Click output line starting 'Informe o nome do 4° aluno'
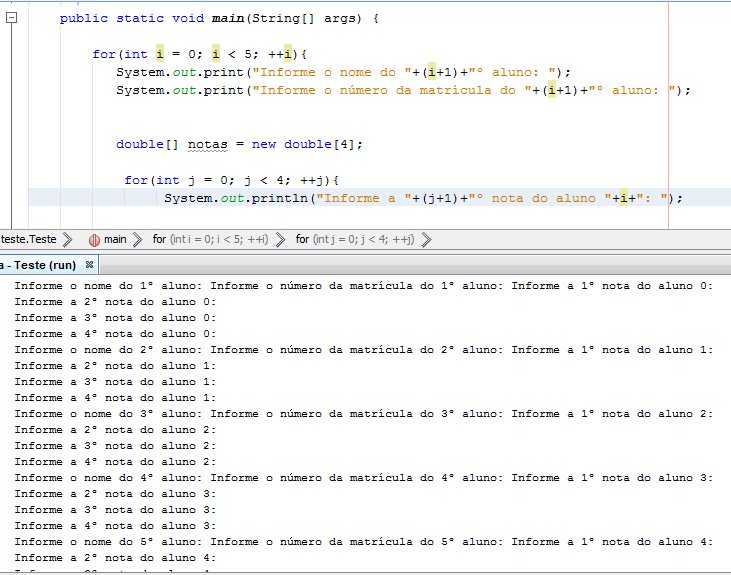Screen dimensions: 731x575 pyautogui.click(x=364, y=478)
